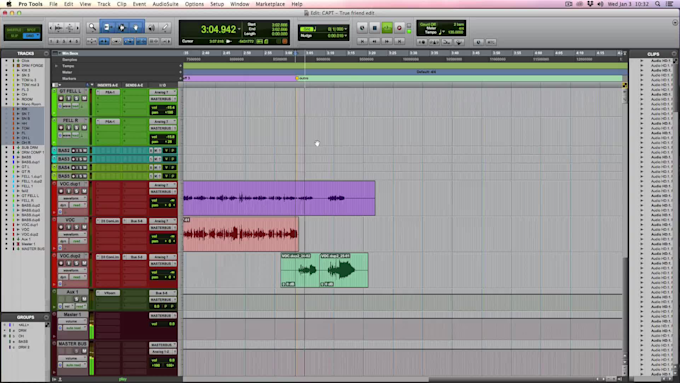Screen dimensions: 680x383
Task: Click zoom preset 3 button
Action: [64, 42]
